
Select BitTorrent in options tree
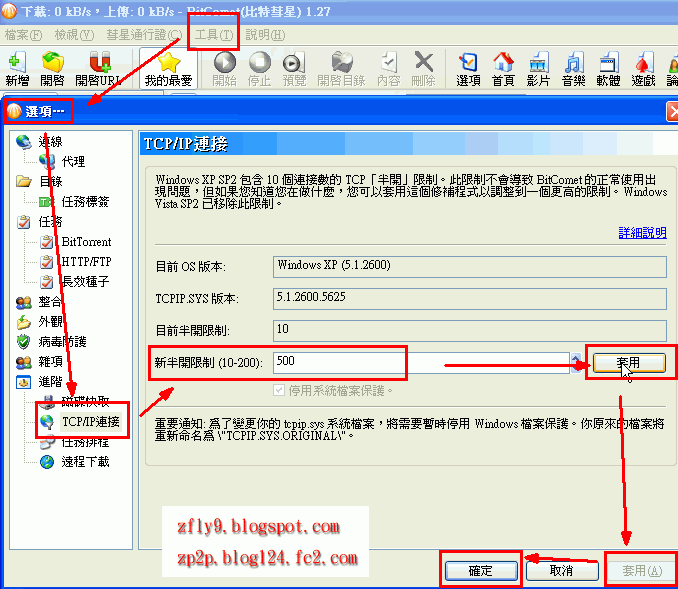[86, 242]
